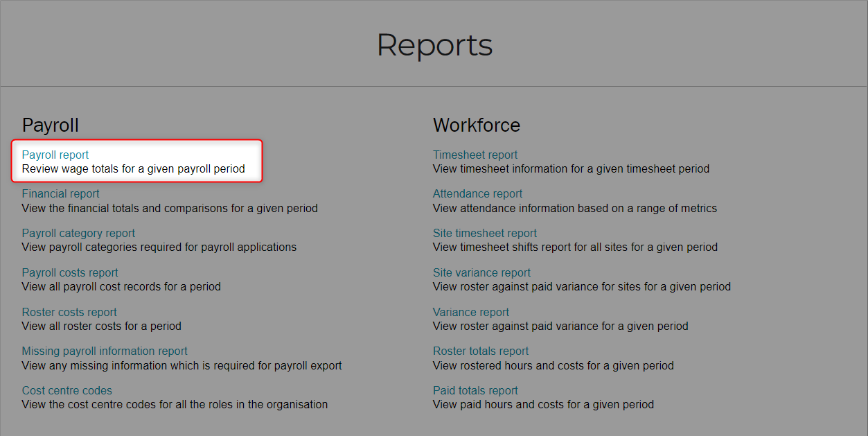Open Missing payroll information report
Viewport: 868px width, 436px height.
tap(105, 351)
